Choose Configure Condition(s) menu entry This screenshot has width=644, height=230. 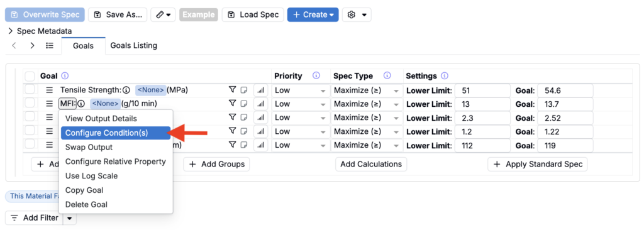pos(116,133)
